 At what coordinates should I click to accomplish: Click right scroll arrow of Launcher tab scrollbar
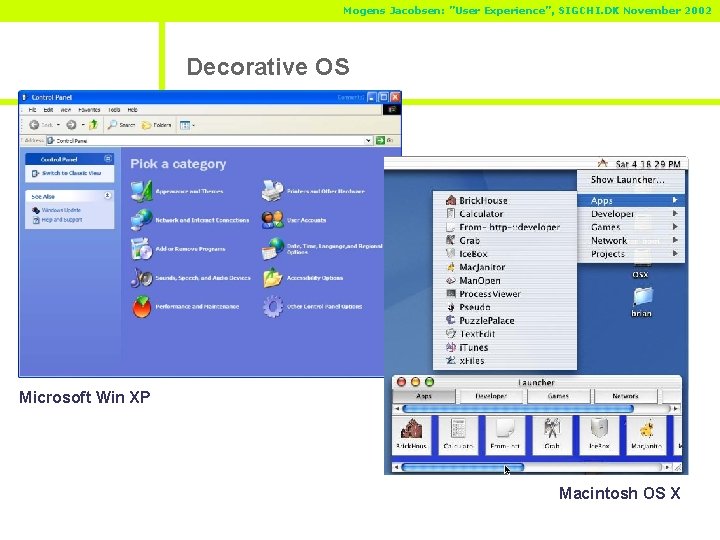[x=675, y=408]
